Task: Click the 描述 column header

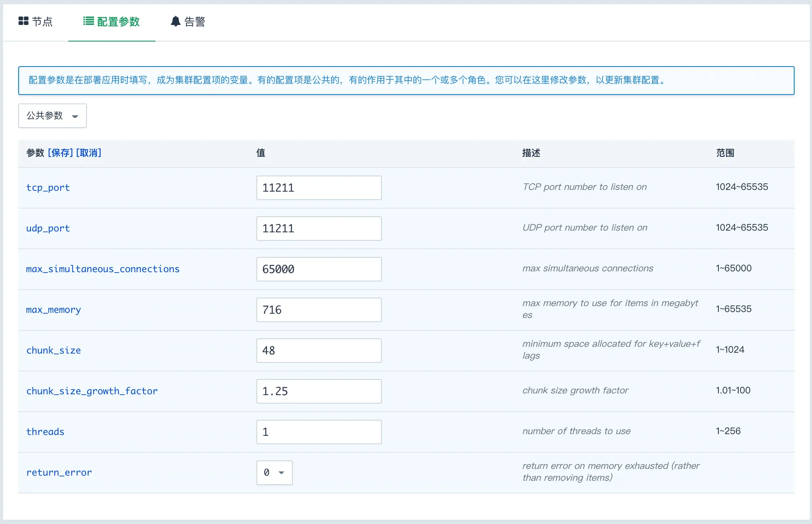Action: point(531,153)
